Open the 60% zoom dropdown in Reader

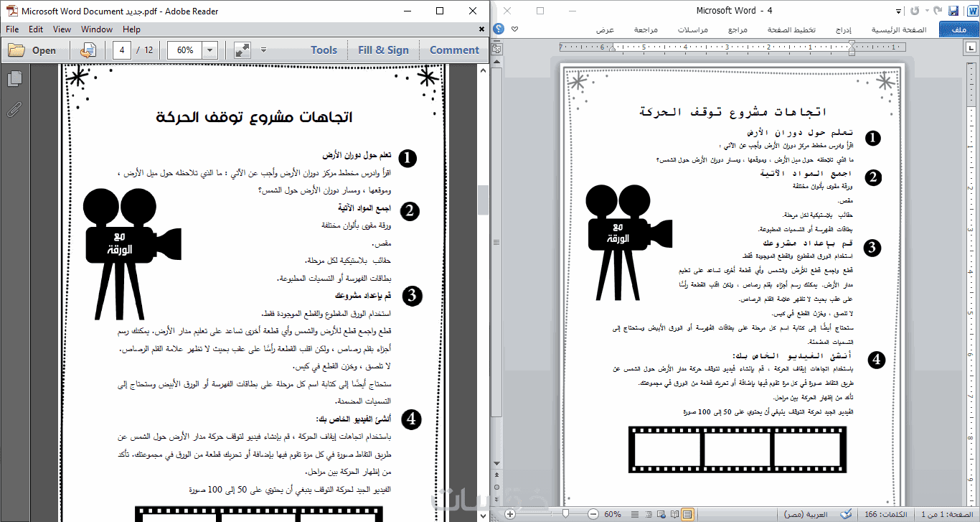coord(209,50)
